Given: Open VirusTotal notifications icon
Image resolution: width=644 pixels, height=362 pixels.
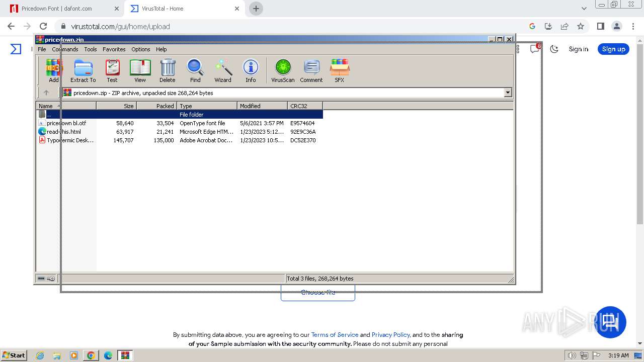Looking at the screenshot, I should [x=535, y=48].
